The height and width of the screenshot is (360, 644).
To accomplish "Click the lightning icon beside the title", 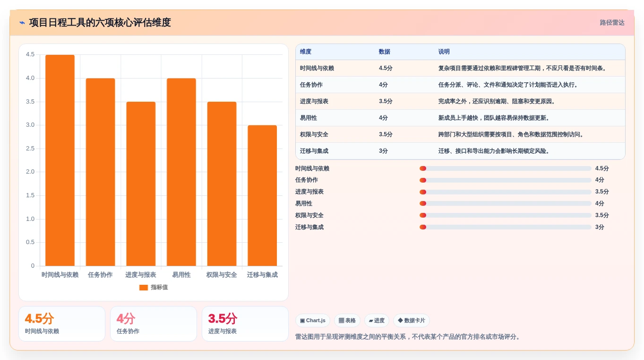I will (x=22, y=23).
